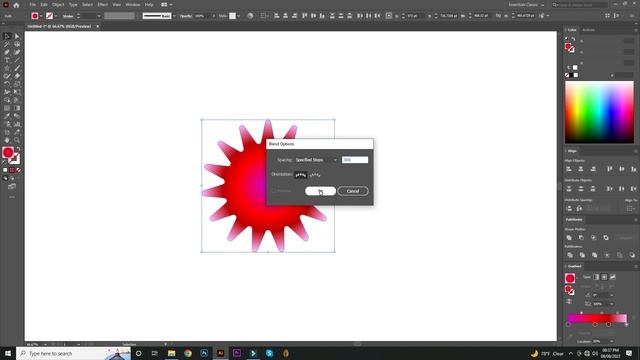Click the Specified Steps number field
Viewport: 640px width, 360px height.
[x=355, y=160]
